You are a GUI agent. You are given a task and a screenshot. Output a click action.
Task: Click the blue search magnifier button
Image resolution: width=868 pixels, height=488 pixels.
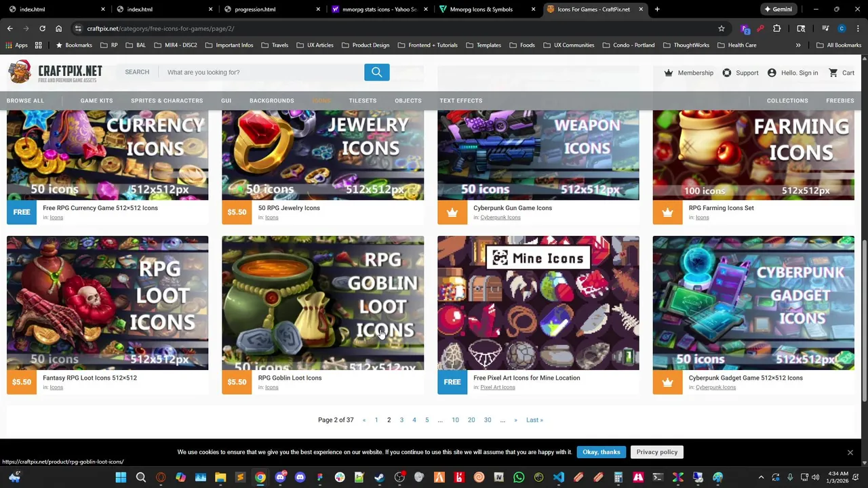(x=376, y=72)
